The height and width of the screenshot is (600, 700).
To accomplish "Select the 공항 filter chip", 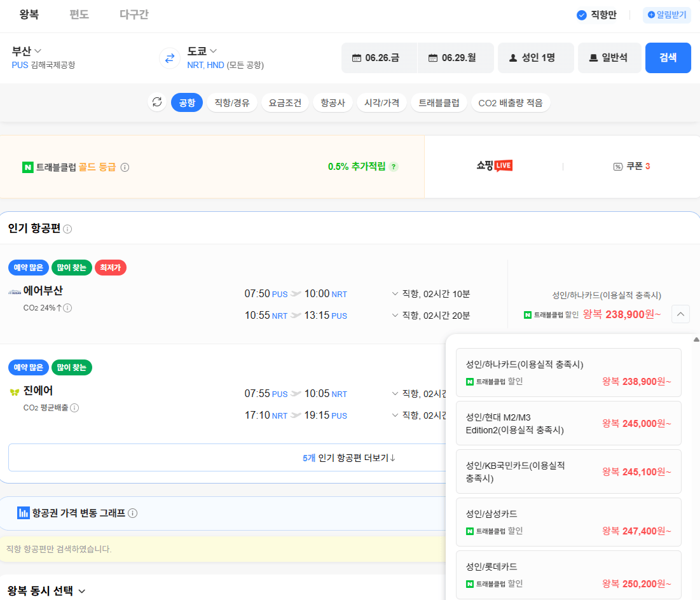I will pos(187,102).
